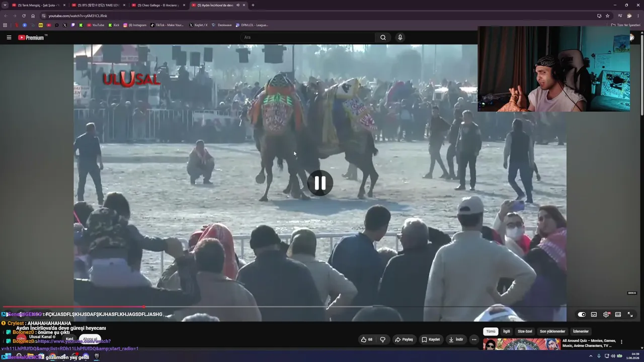Start voice search with the microphone icon

pyautogui.click(x=400, y=37)
